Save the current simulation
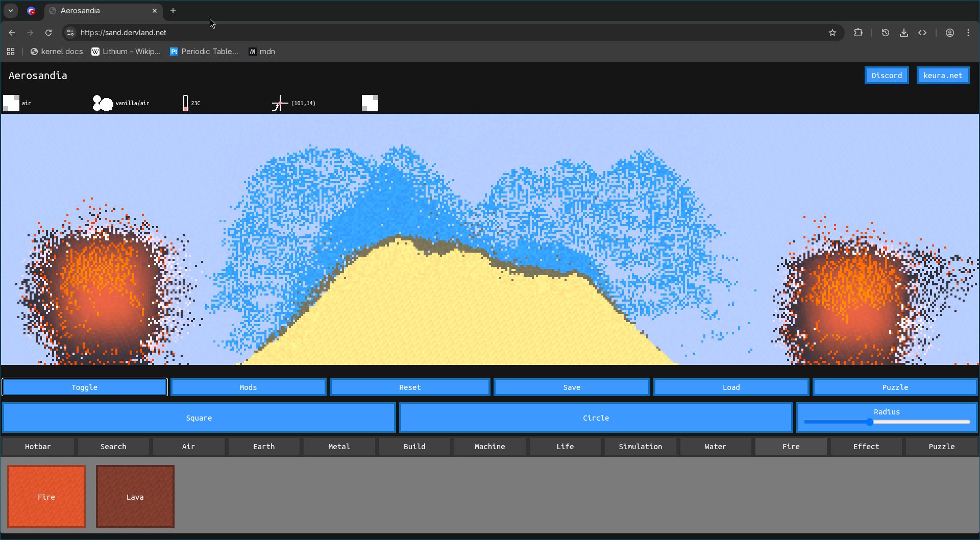980x540 pixels. 572,387
